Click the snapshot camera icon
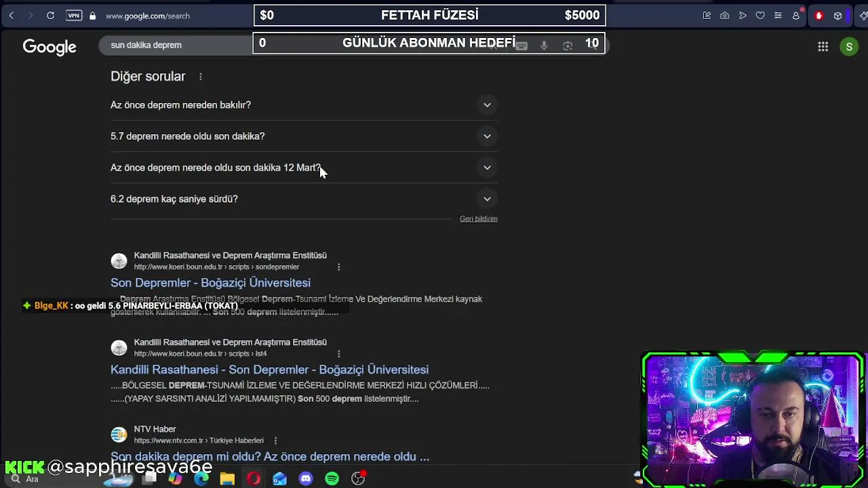The height and width of the screenshot is (488, 868). [x=725, y=16]
